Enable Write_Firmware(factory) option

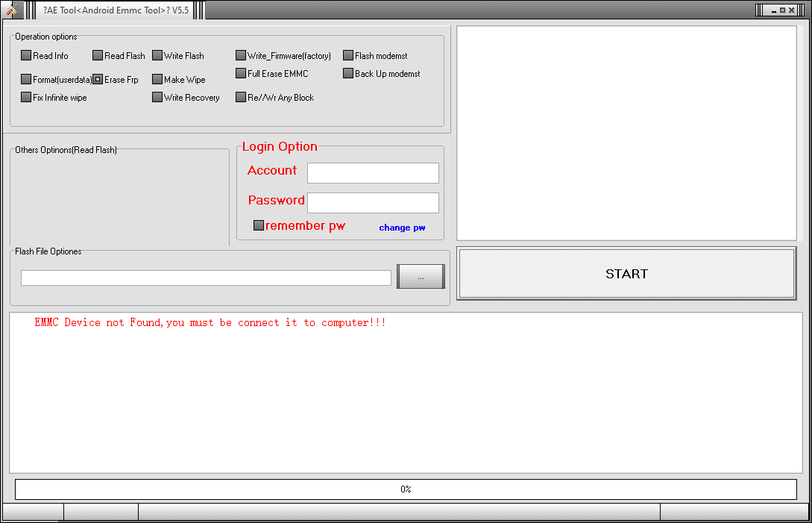(241, 54)
